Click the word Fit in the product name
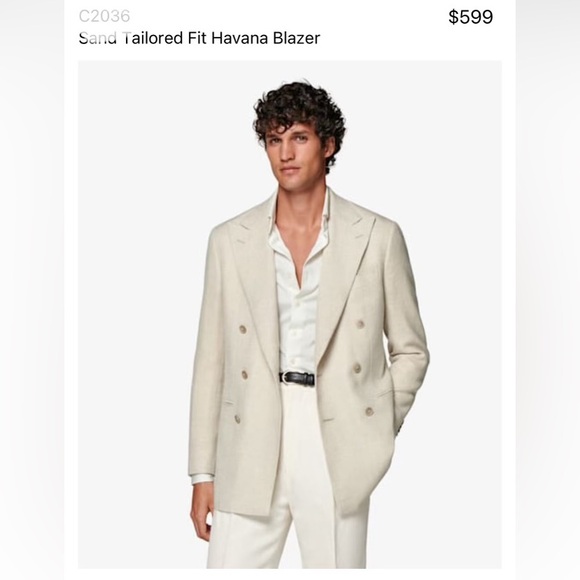Screen dimensions: 580x580 click(x=198, y=38)
